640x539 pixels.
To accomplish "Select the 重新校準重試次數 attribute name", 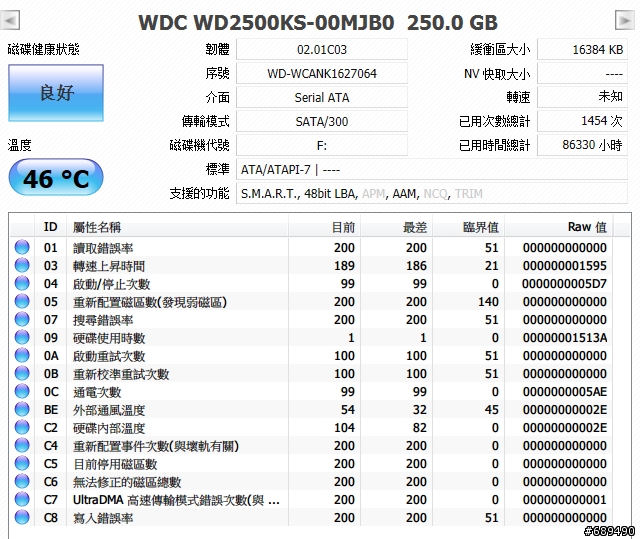I will click(121, 374).
